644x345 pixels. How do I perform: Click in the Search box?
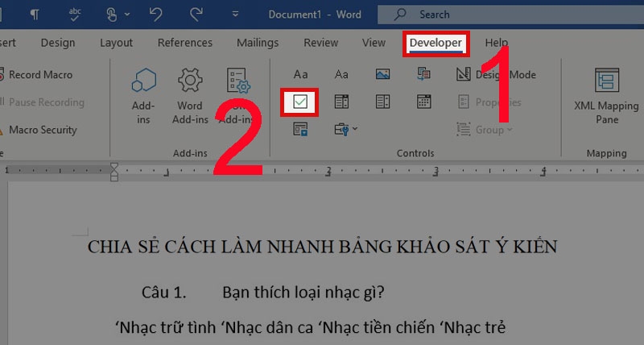coord(510,15)
